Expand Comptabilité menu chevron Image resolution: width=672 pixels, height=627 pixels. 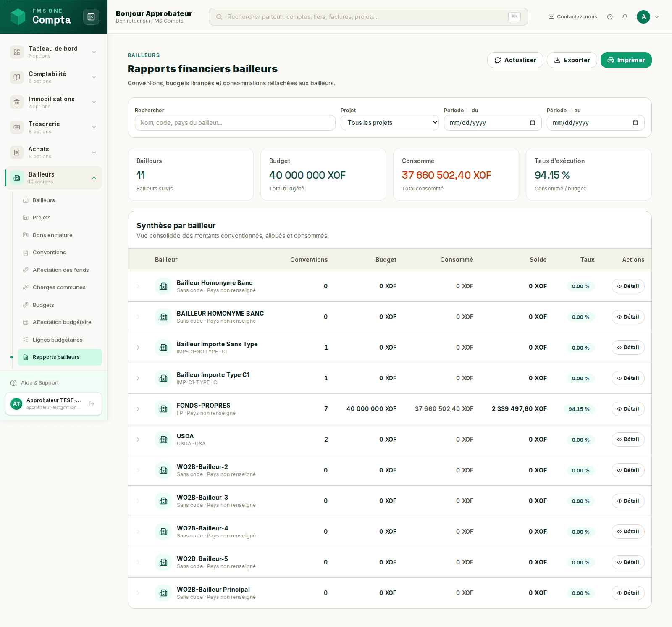click(x=94, y=77)
